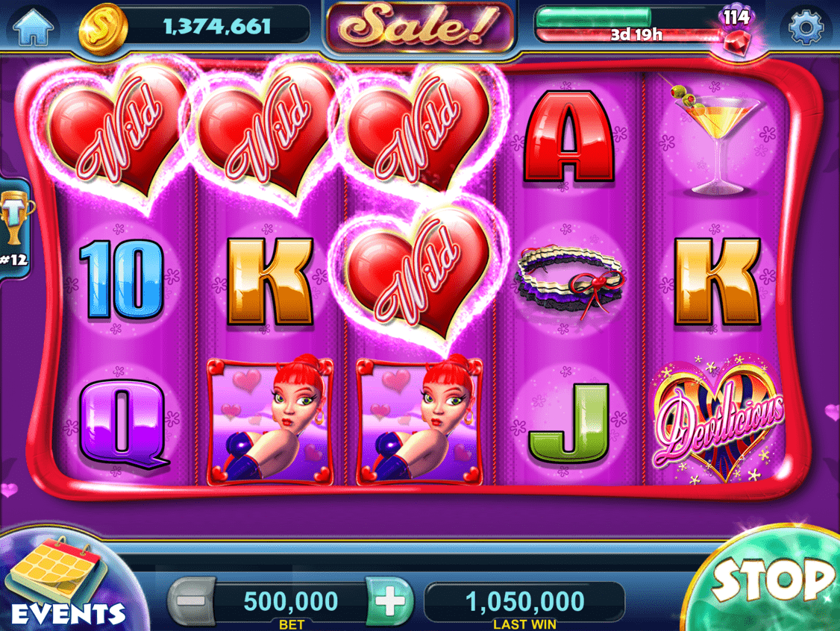Tap the gold coin balance icon

103,29
